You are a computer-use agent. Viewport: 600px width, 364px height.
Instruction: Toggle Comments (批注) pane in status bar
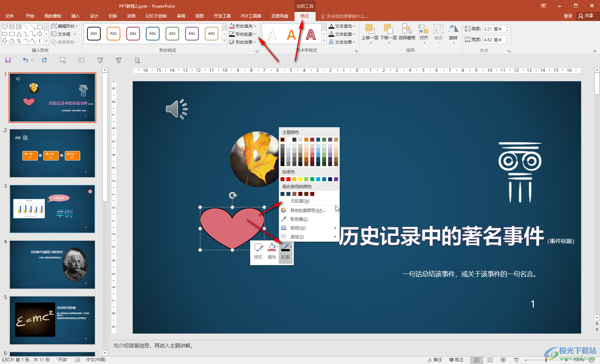[456, 360]
